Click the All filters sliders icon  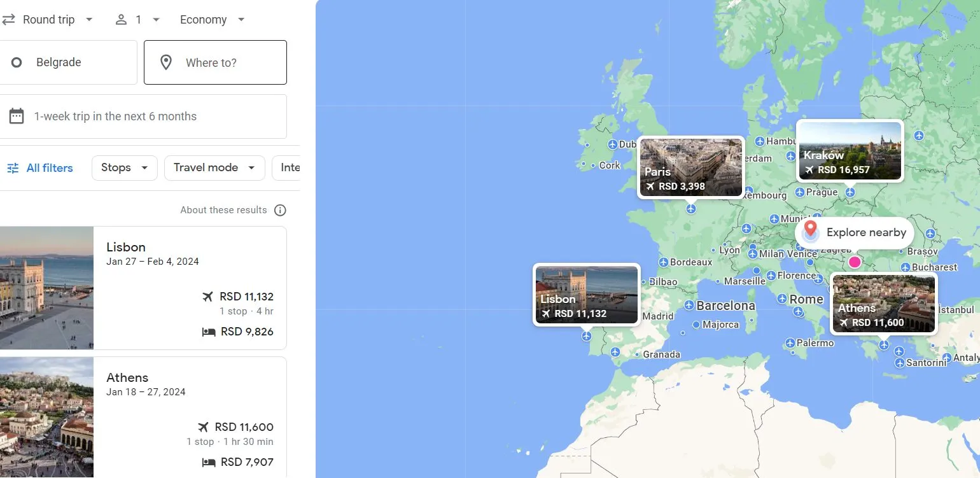click(13, 168)
